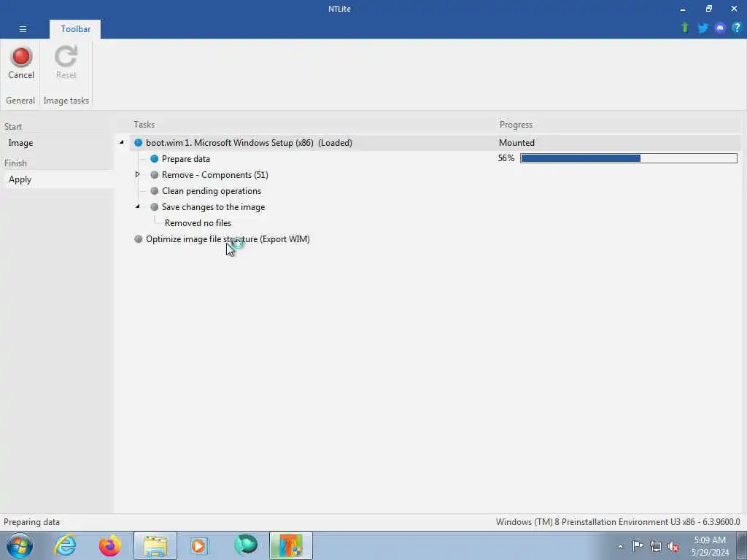This screenshot has width=747, height=560.
Task: Click the red Cancel button icon
Action: tap(21, 56)
